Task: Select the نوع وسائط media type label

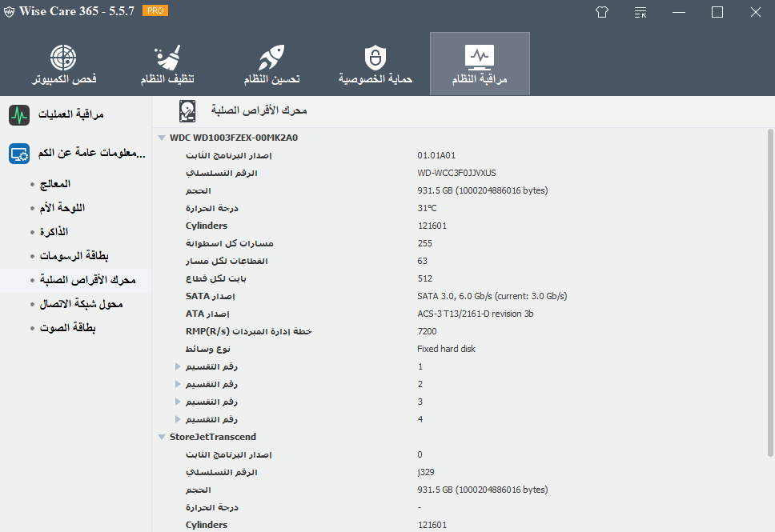Action: [208, 350]
